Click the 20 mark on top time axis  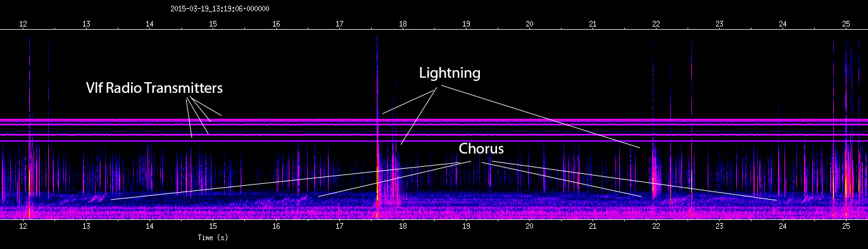pyautogui.click(x=530, y=23)
